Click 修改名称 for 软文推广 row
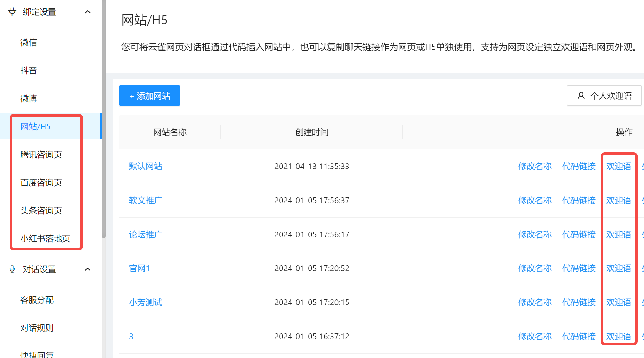The width and height of the screenshot is (644, 358). click(x=535, y=200)
